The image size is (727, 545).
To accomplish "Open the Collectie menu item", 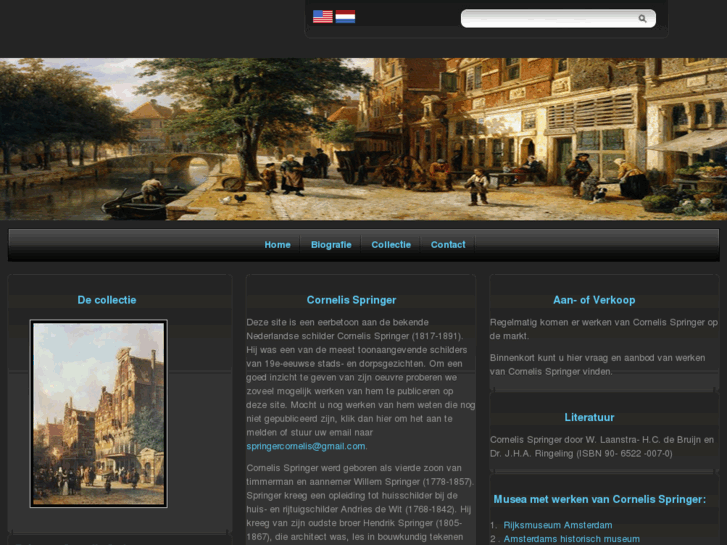I will pos(391,244).
